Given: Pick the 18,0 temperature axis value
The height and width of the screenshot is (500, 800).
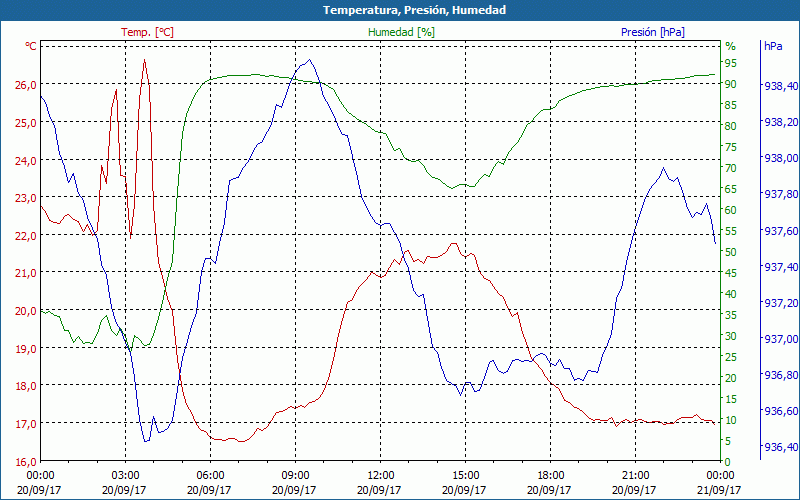Looking at the screenshot, I should click(x=25, y=386).
